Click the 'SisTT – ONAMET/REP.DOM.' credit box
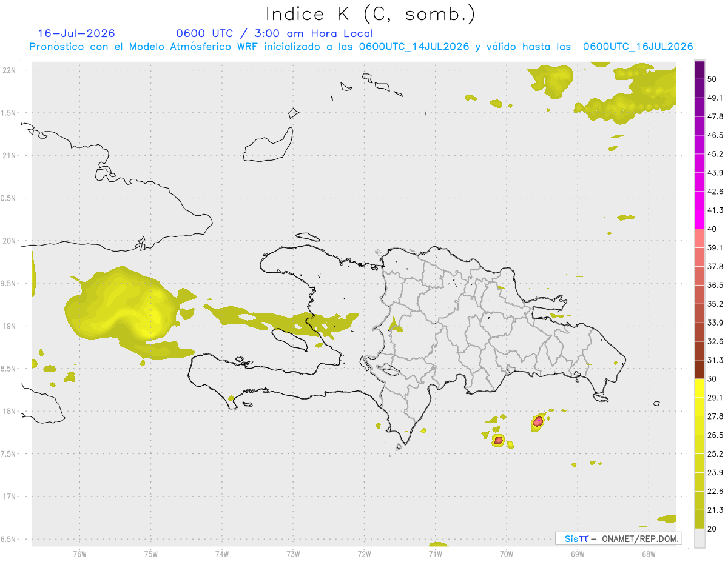This screenshot has width=728, height=562. point(618,538)
